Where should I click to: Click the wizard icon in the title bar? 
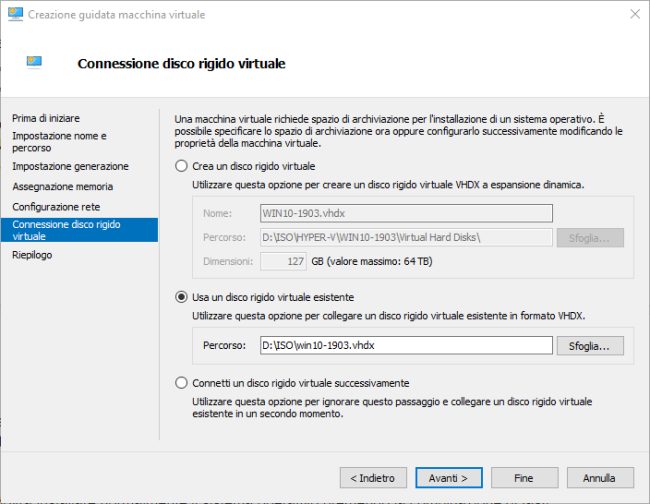(x=15, y=14)
